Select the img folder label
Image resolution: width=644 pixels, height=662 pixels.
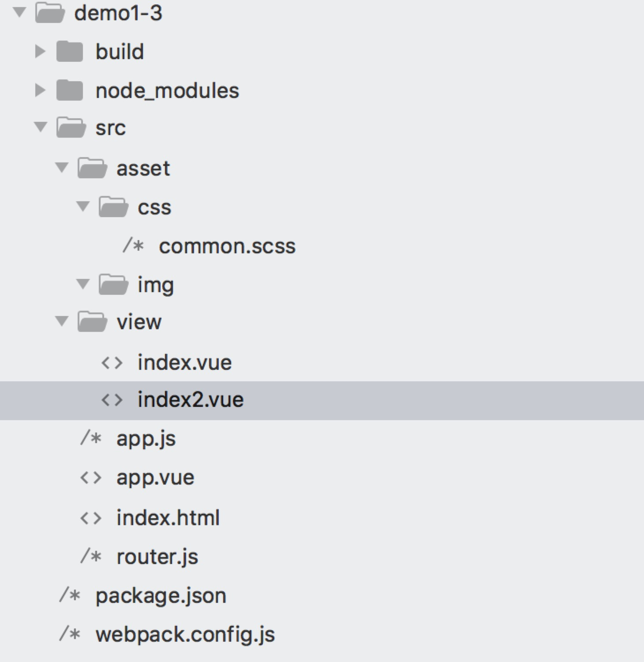pos(155,285)
